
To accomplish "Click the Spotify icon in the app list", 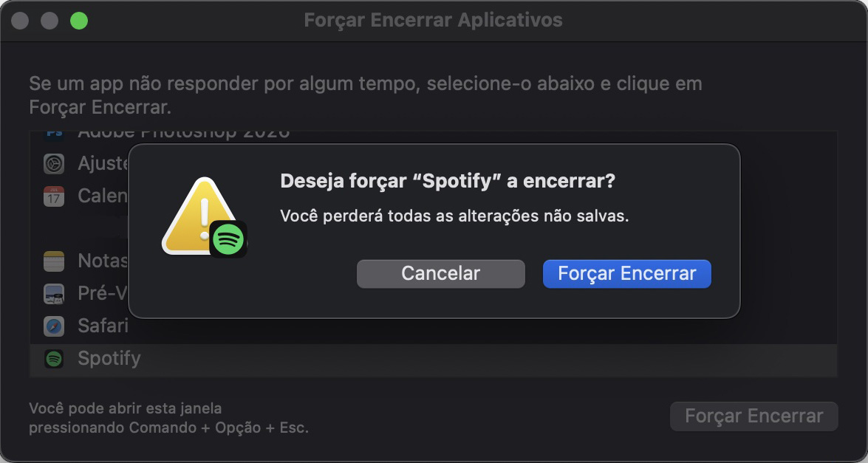I will (x=53, y=359).
